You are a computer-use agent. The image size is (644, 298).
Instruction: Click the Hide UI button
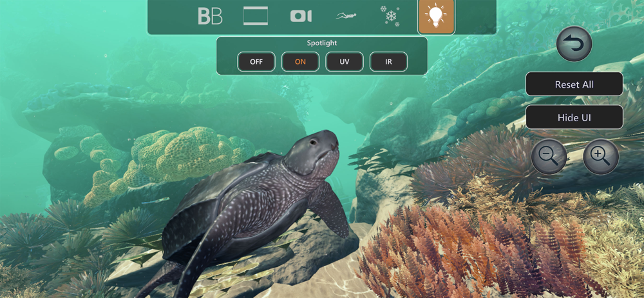[x=574, y=117]
